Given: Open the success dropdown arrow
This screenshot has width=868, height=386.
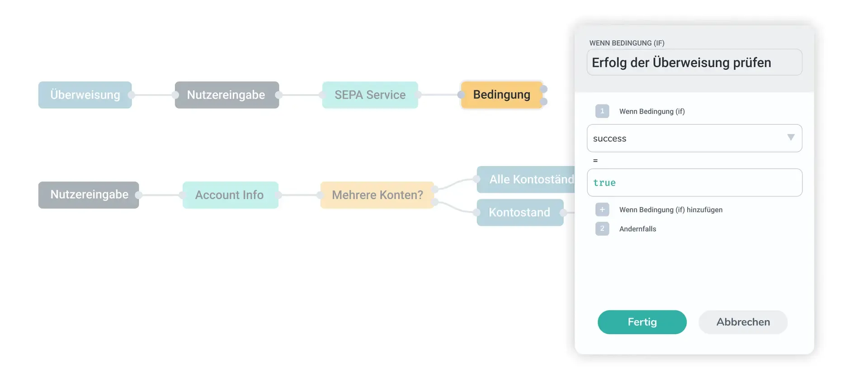Looking at the screenshot, I should (x=791, y=138).
